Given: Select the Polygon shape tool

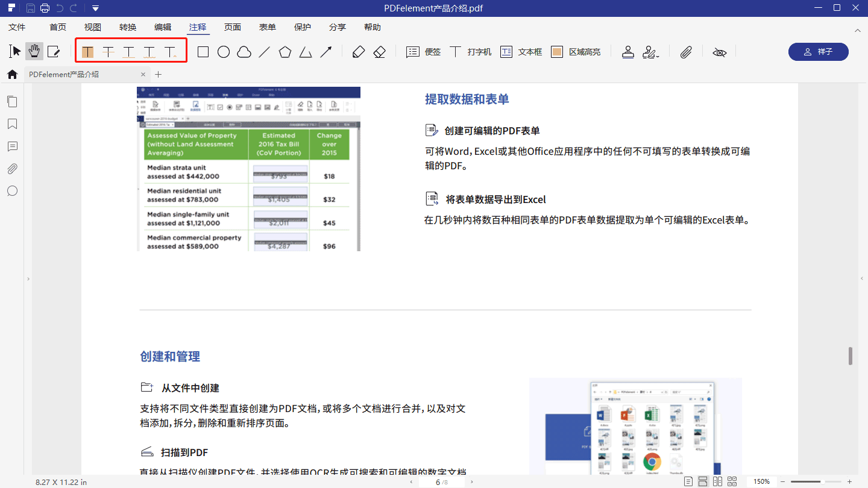Looking at the screenshot, I should coord(285,52).
